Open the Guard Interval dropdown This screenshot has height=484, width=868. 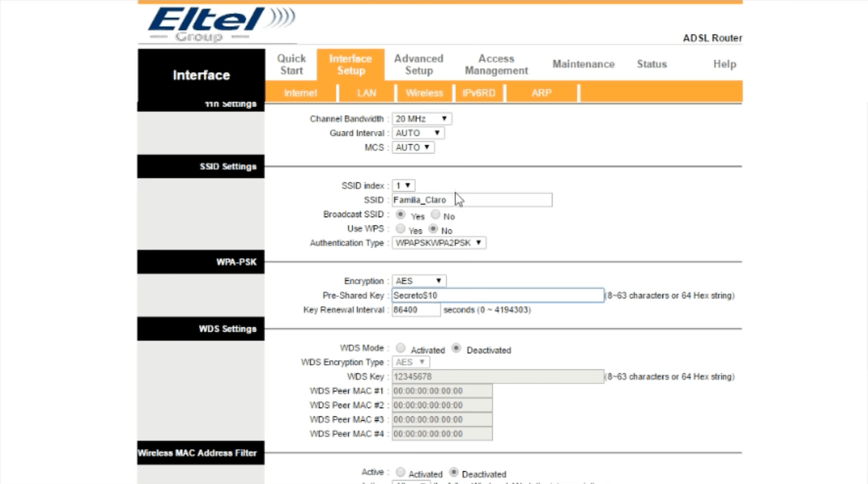click(418, 133)
